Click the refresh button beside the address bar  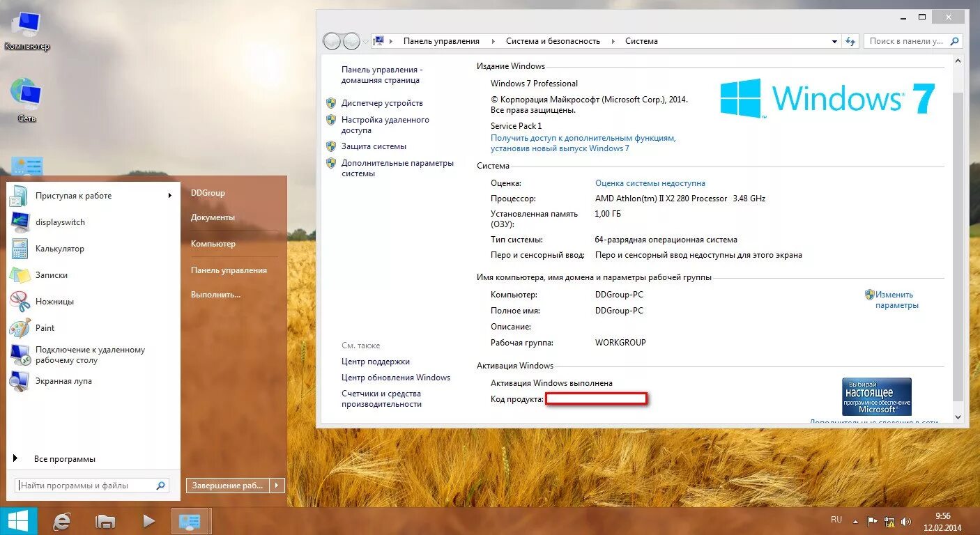(x=850, y=41)
